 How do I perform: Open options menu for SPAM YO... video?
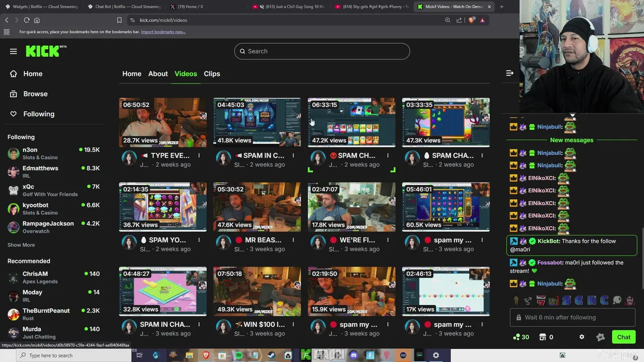199,240
